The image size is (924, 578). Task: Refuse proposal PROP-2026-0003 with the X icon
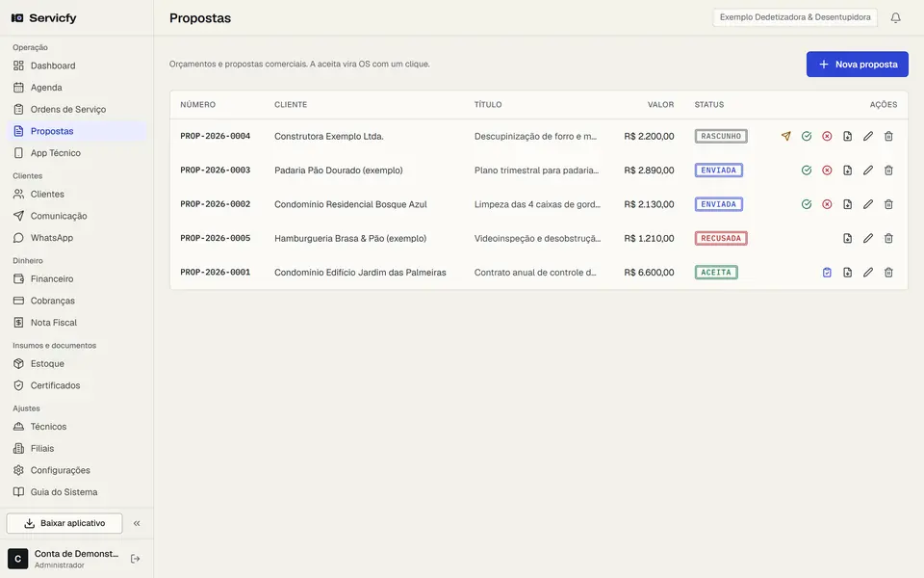827,171
